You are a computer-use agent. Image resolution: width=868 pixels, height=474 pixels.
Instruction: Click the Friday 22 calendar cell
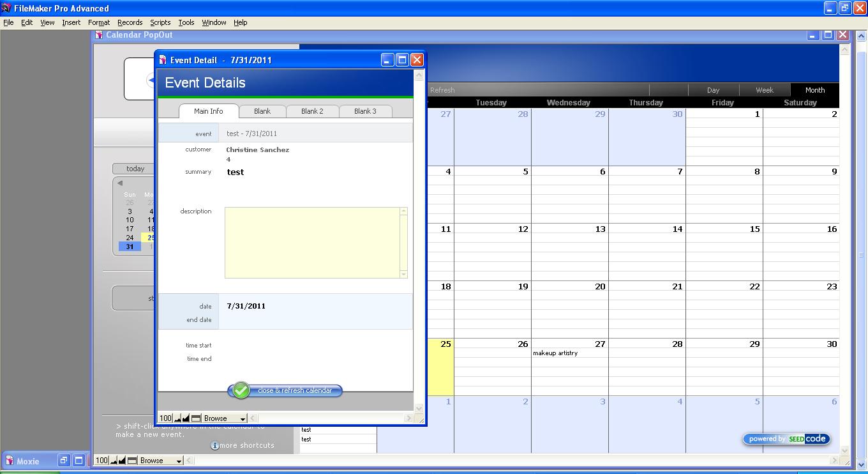(x=724, y=310)
